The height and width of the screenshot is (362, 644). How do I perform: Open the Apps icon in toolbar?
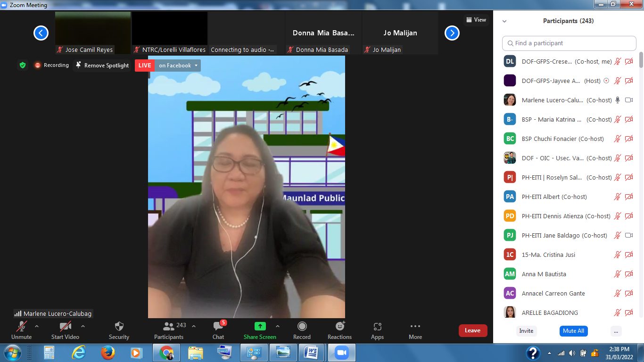377,326
